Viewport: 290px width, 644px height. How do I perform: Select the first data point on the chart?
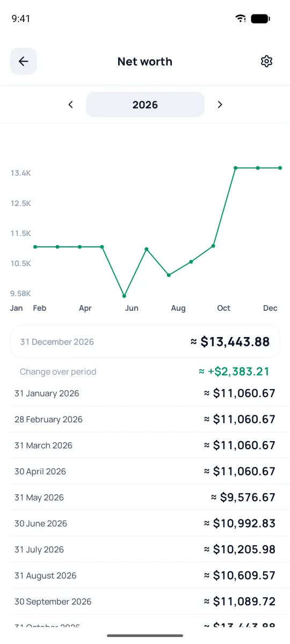click(x=35, y=247)
